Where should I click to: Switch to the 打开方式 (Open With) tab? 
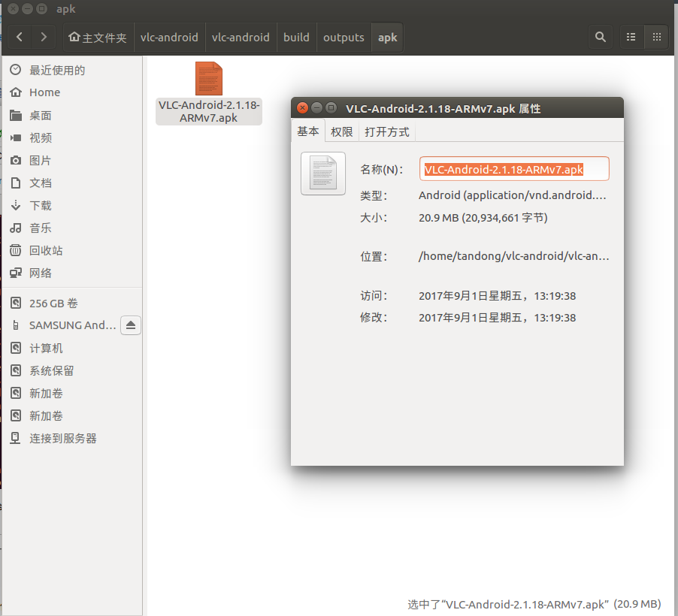point(387,132)
